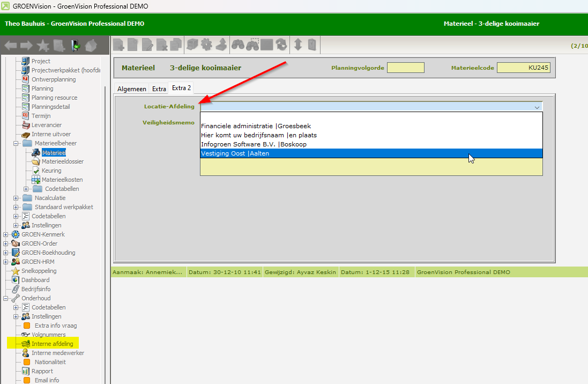588x384 pixels.
Task: Open Keuring under Materieelbeheer
Action: pos(51,171)
